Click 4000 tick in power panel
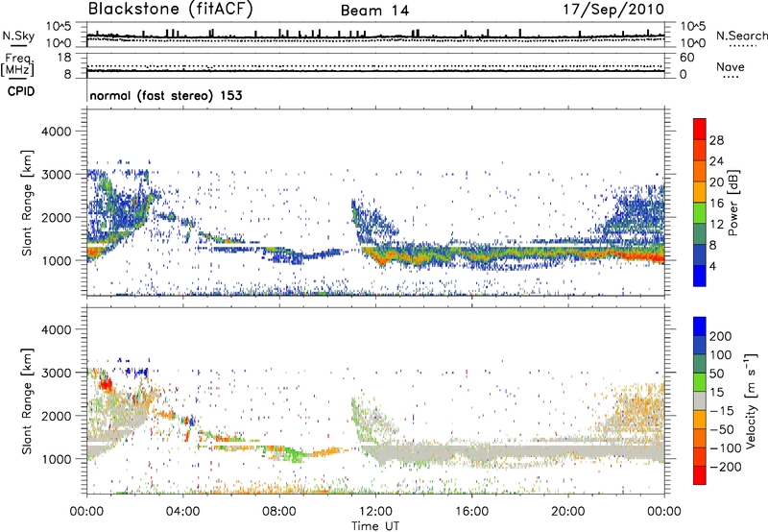This screenshot has height=532, width=768. [x=56, y=132]
